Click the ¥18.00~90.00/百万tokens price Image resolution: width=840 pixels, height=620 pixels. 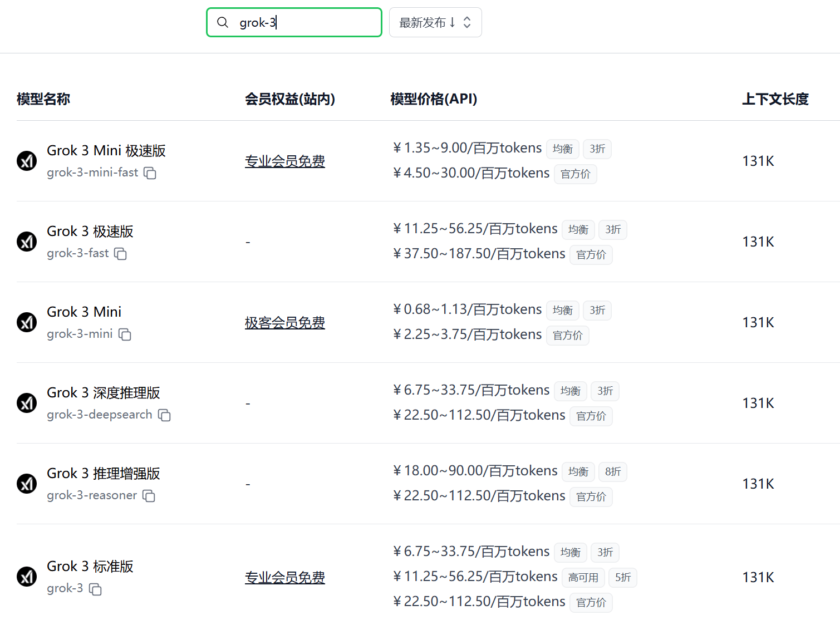click(x=475, y=471)
